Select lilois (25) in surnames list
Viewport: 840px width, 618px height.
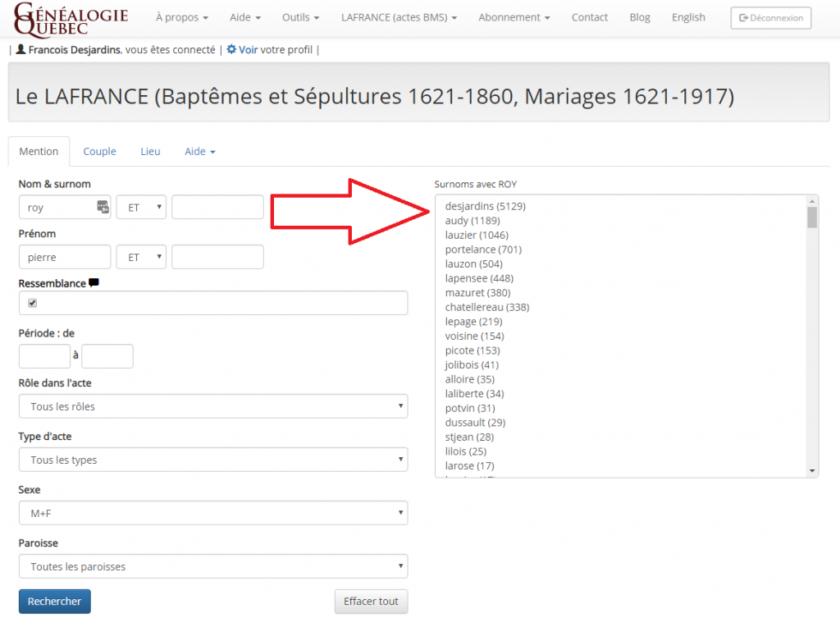tap(466, 452)
